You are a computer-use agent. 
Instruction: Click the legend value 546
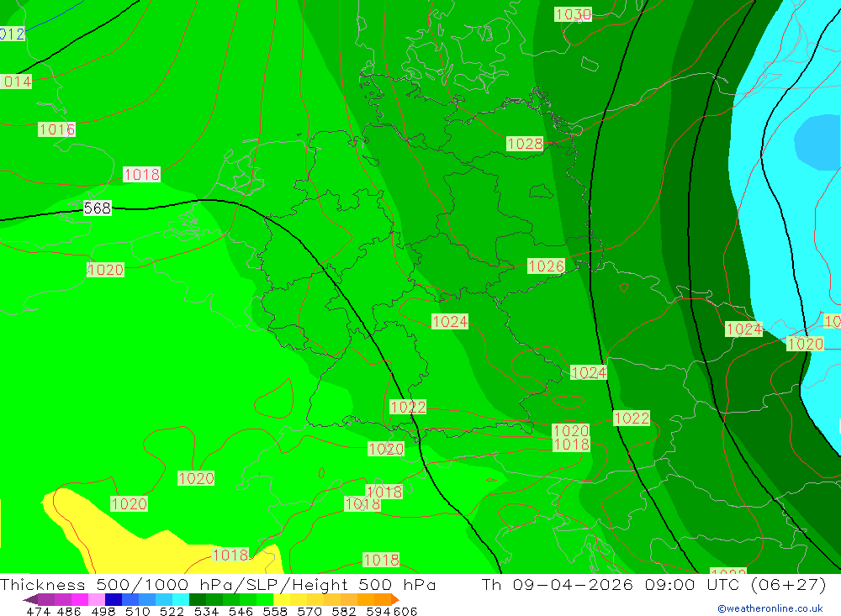pyautogui.click(x=241, y=611)
